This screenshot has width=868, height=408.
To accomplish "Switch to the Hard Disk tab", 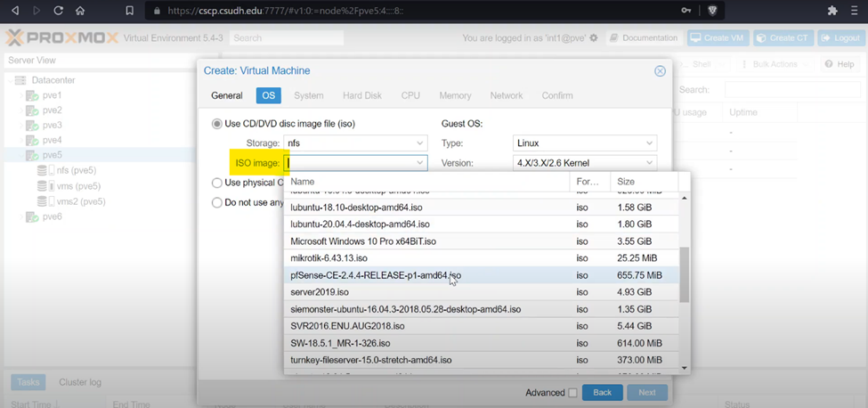I will coord(362,95).
